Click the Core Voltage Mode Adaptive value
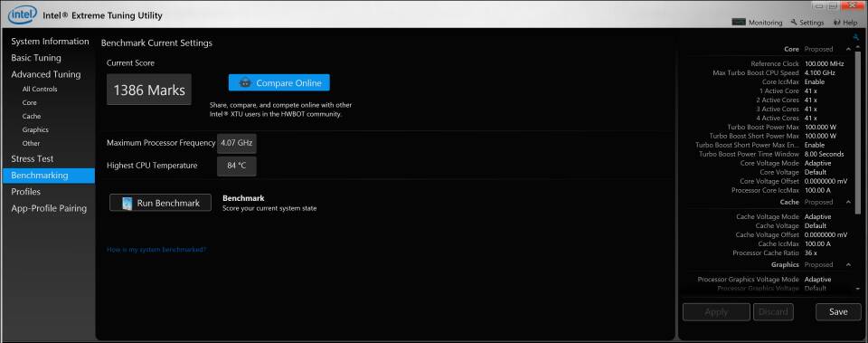The image size is (868, 343). tap(817, 164)
